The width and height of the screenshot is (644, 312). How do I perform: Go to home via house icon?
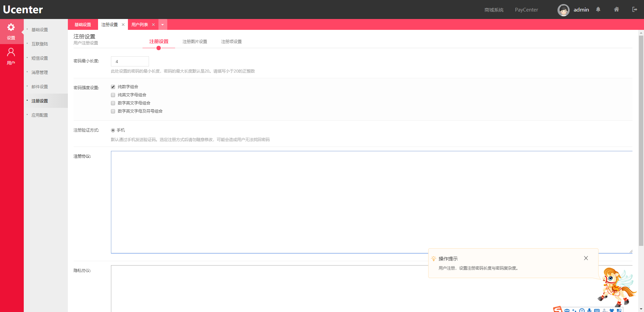tap(617, 9)
